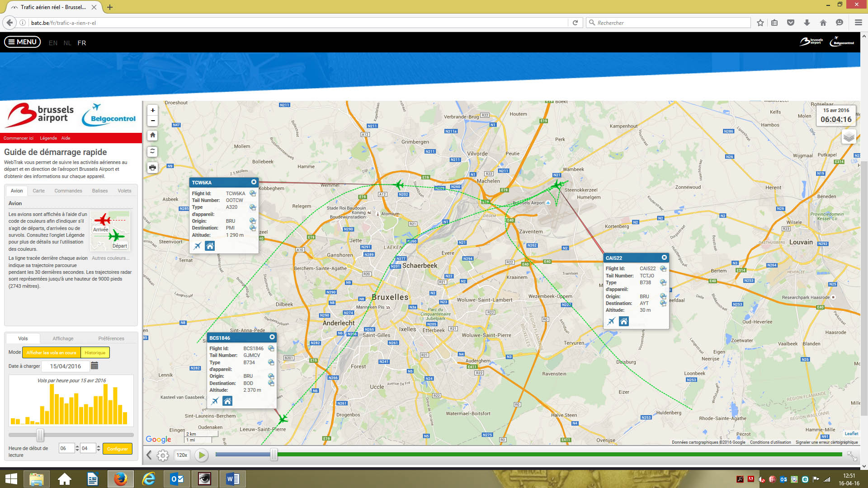Close the BCS1846 flight popup
868x488 pixels.
(272, 337)
